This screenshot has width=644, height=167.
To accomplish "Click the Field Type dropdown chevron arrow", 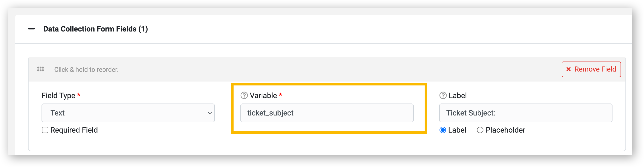I will (x=210, y=113).
